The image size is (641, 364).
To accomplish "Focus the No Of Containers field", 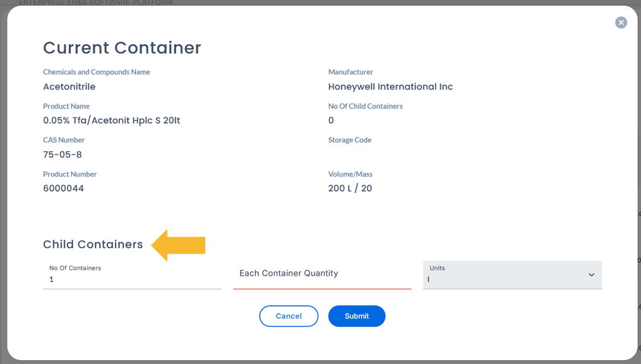I will (x=132, y=275).
